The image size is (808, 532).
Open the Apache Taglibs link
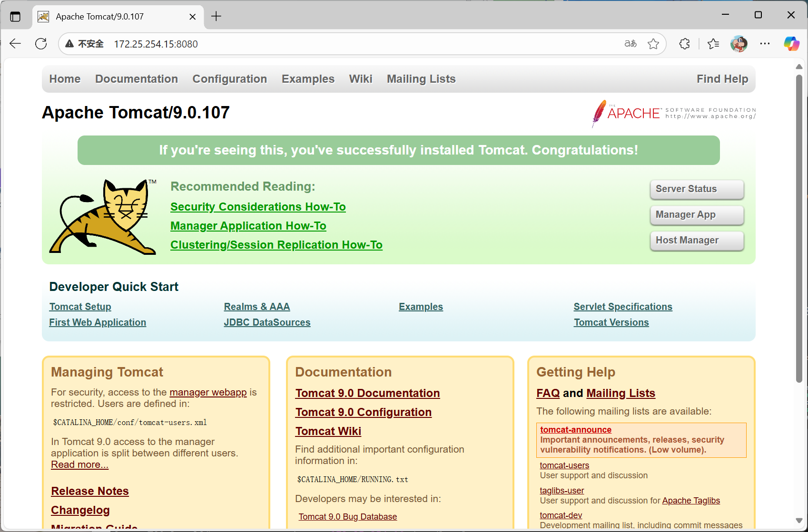(691, 501)
